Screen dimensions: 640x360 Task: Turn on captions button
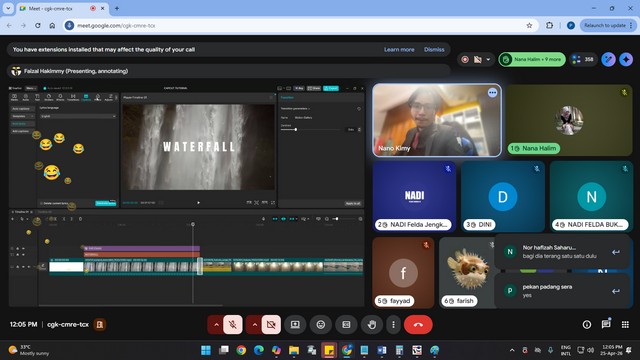tap(346, 324)
